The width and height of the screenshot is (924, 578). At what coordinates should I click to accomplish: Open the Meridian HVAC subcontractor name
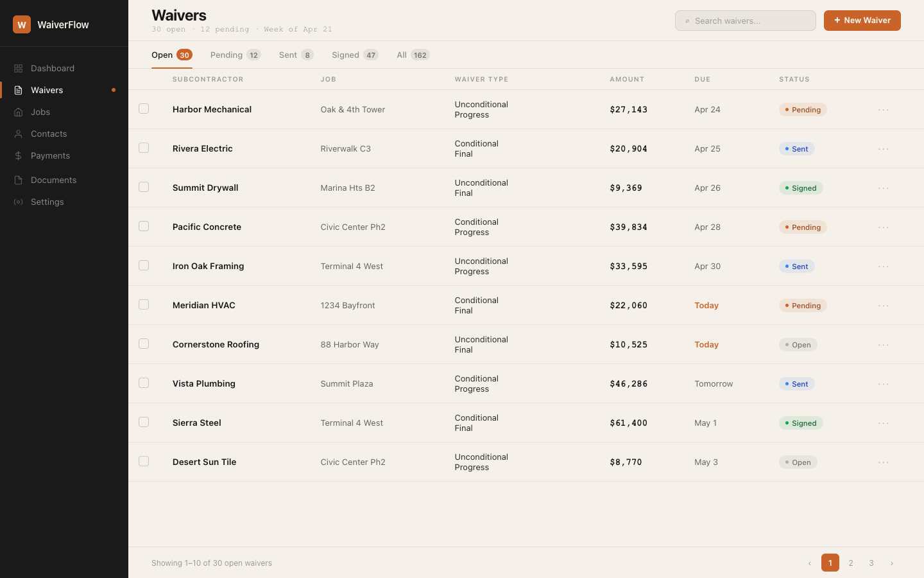pos(204,306)
